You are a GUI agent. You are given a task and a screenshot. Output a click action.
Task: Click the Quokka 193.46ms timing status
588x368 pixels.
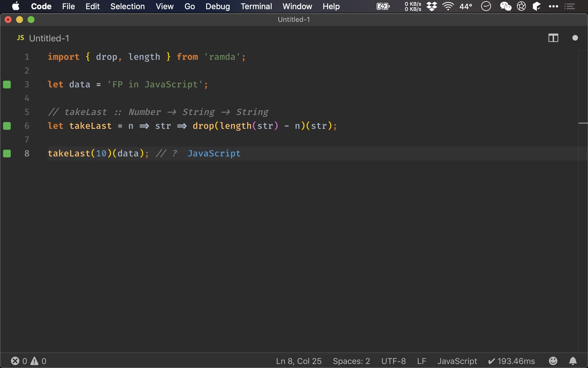(x=511, y=361)
